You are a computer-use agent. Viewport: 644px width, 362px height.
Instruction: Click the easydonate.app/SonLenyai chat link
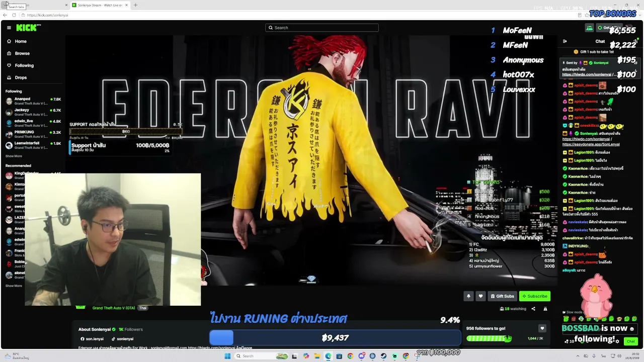(591, 144)
